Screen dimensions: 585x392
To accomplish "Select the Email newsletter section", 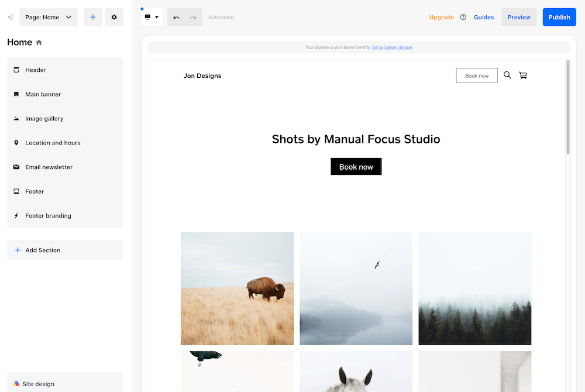I will click(x=66, y=167).
